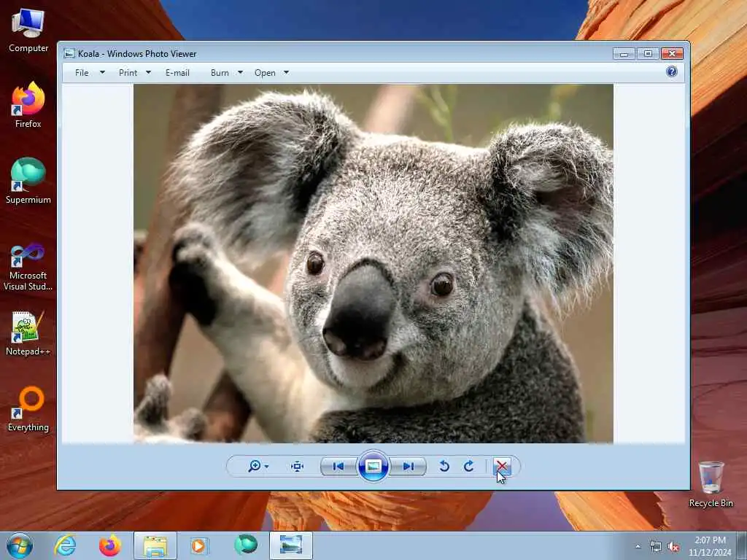Advance to the next photo

pyautogui.click(x=409, y=467)
